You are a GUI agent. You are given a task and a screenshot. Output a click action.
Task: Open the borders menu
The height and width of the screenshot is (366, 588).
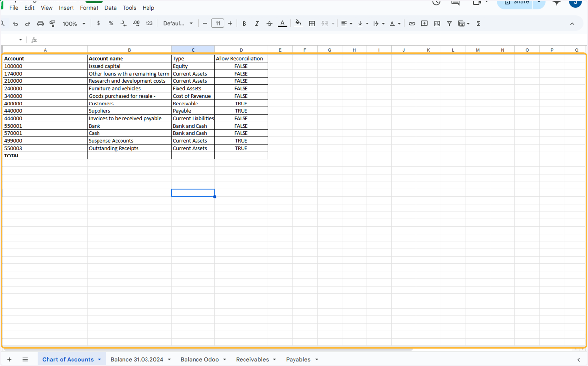pyautogui.click(x=312, y=24)
